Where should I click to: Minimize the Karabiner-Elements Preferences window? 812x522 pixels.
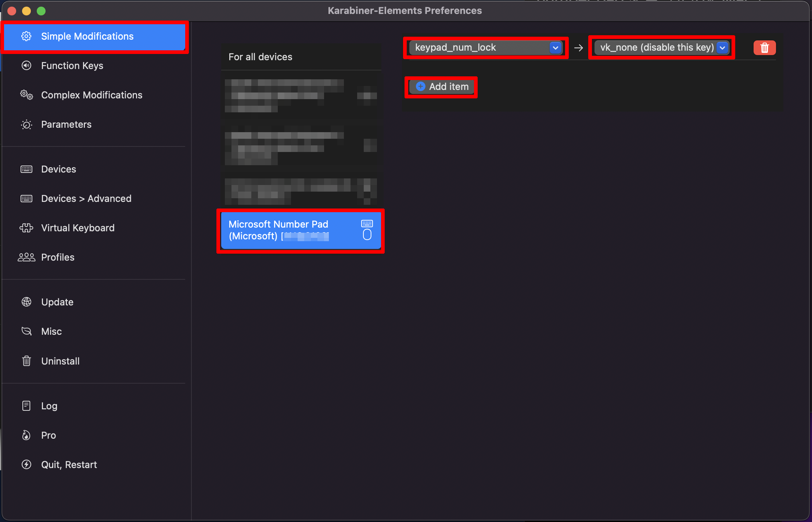coord(26,11)
